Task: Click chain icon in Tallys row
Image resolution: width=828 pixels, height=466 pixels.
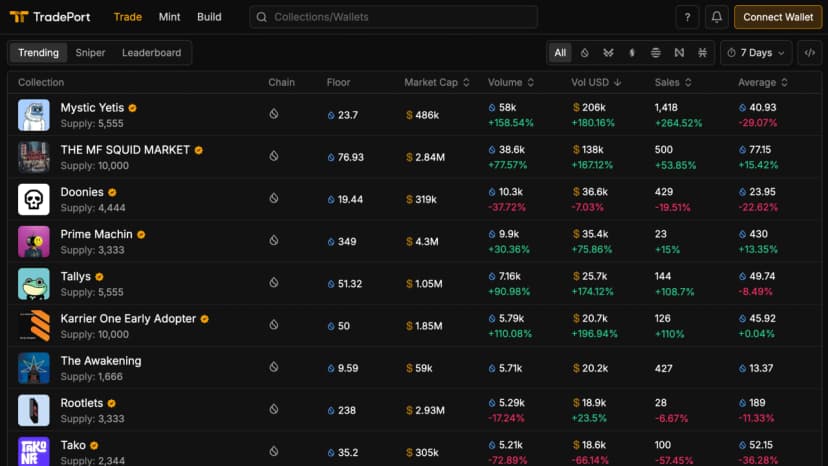Action: pos(274,283)
